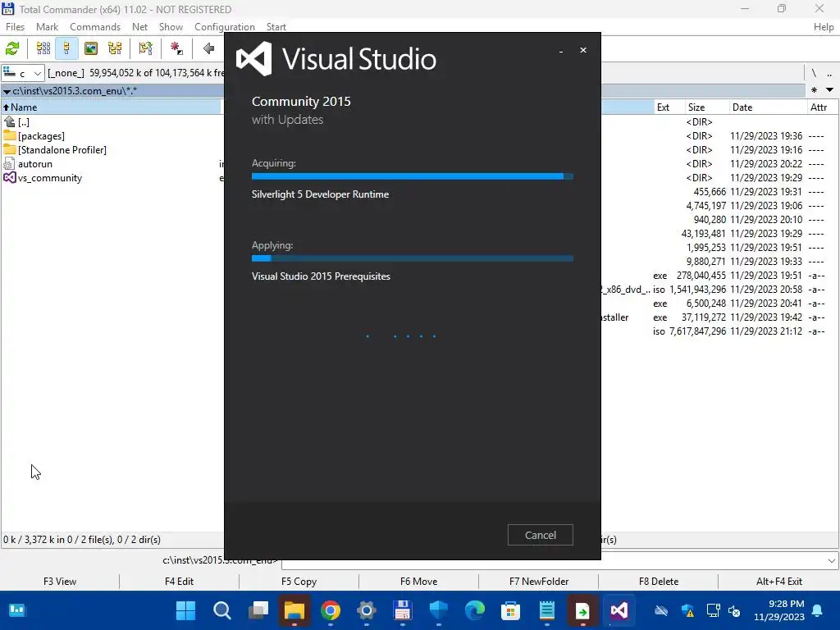This screenshot has width=840, height=630.
Task: Click the invert selection toolbar icon
Action: pyautogui.click(x=146, y=48)
